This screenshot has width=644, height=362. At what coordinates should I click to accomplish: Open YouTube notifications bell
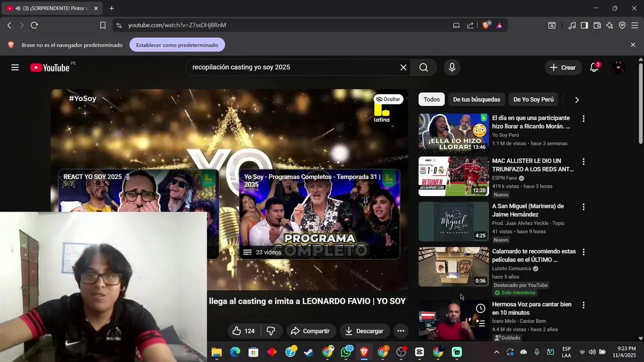(594, 67)
